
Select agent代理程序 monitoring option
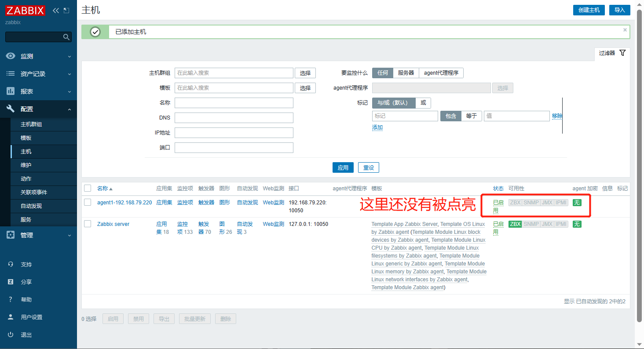(x=441, y=73)
